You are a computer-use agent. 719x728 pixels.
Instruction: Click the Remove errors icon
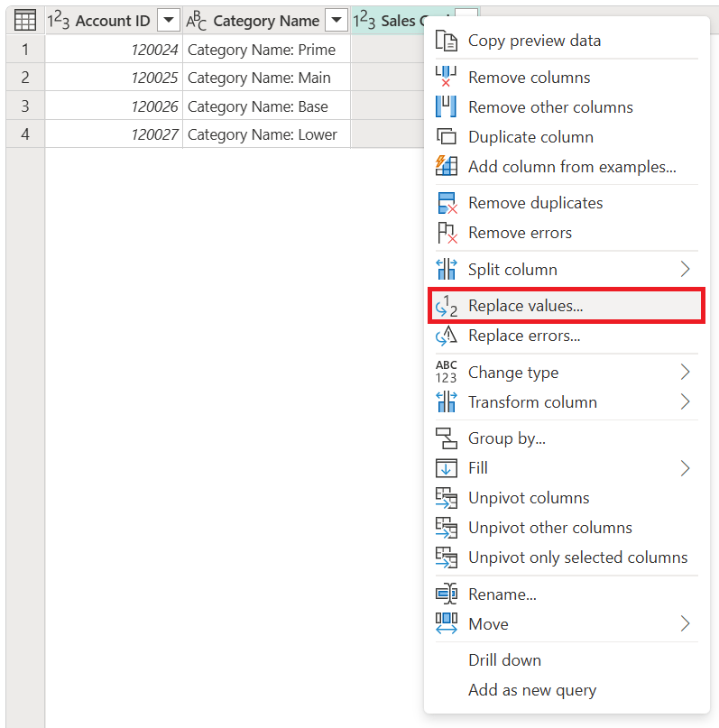[x=447, y=233]
